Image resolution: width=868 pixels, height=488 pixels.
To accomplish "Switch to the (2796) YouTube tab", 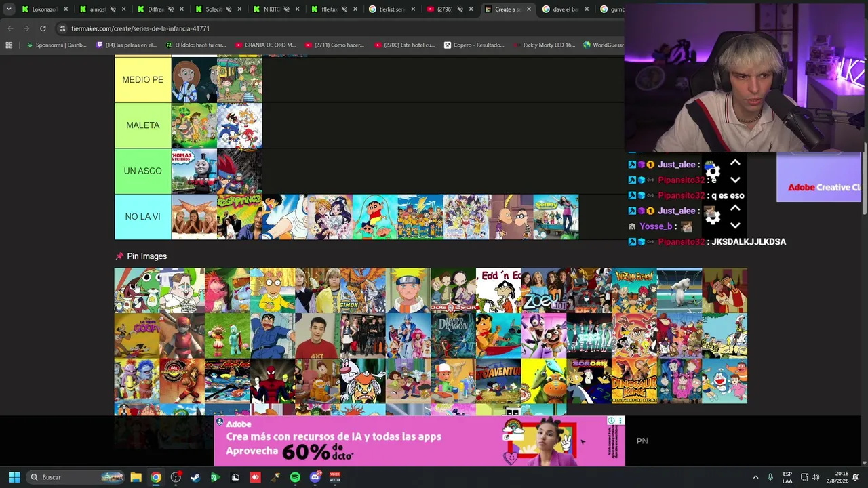I will click(449, 9).
